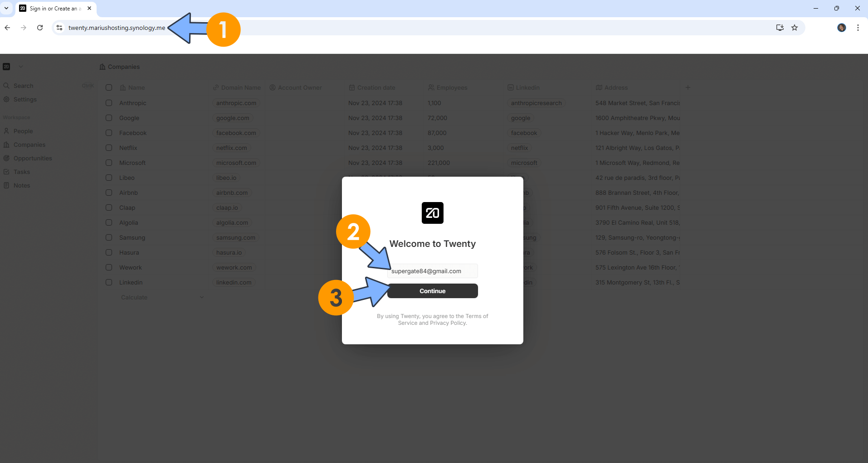Open the anthropic.com domain link
The image size is (868, 463).
point(236,103)
